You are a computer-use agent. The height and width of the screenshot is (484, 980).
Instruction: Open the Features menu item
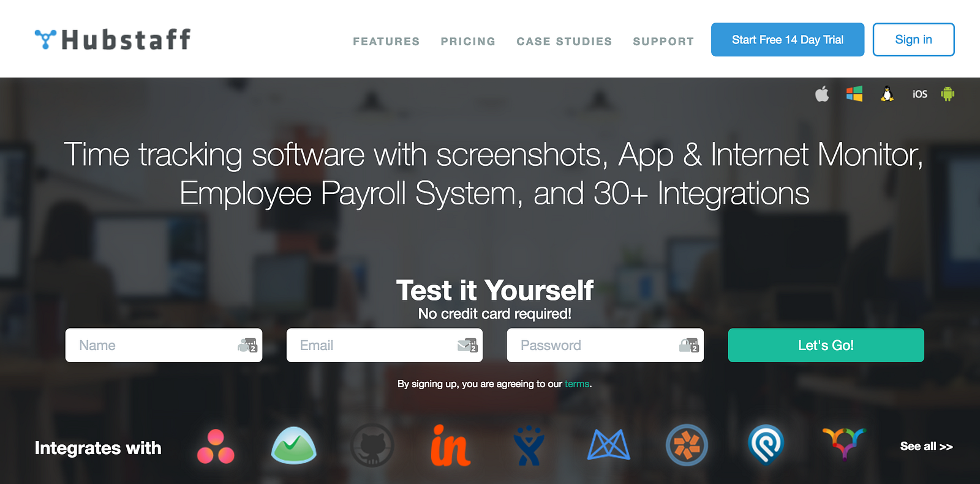click(386, 42)
